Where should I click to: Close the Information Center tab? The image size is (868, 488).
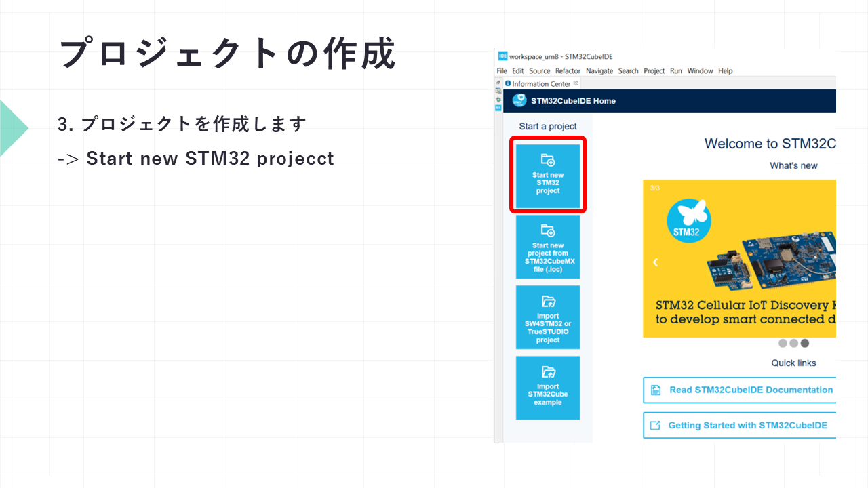point(576,83)
